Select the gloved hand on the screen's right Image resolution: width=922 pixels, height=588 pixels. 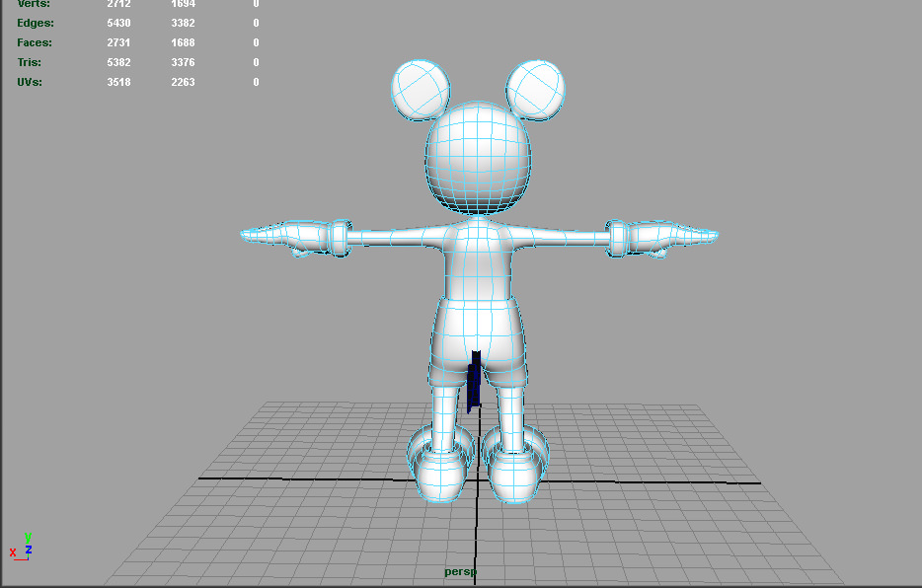pos(661,238)
